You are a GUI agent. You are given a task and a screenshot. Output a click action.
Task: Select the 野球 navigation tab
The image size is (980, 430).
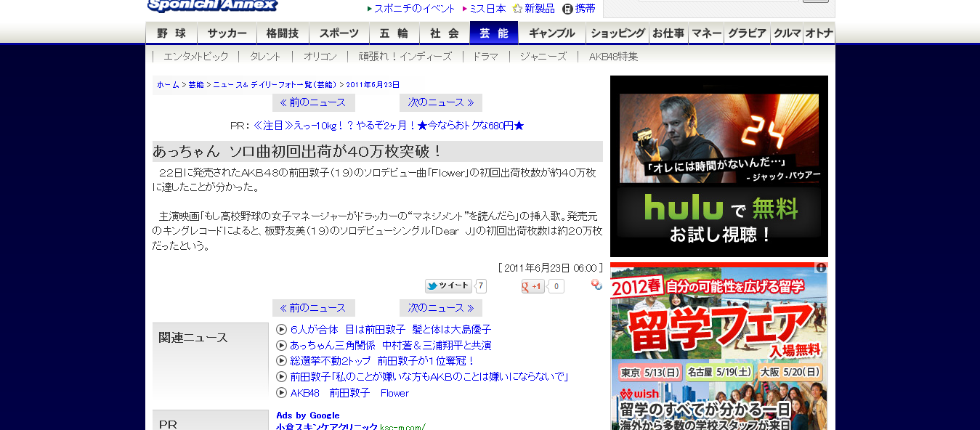pyautogui.click(x=171, y=33)
